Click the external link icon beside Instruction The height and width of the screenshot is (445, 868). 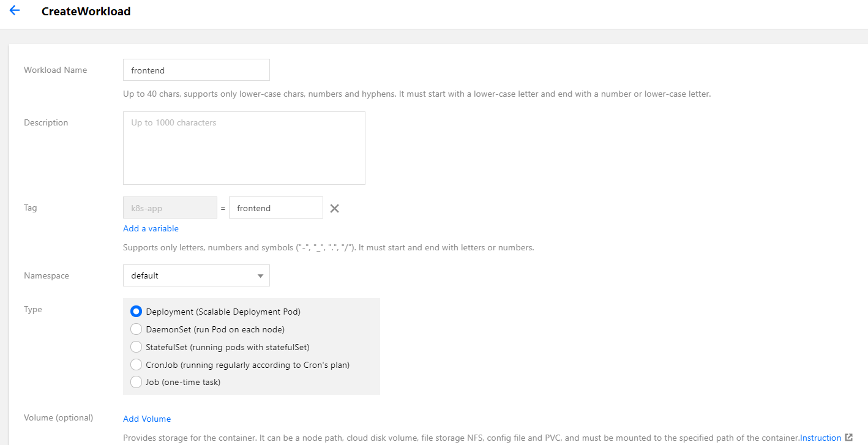pos(848,438)
